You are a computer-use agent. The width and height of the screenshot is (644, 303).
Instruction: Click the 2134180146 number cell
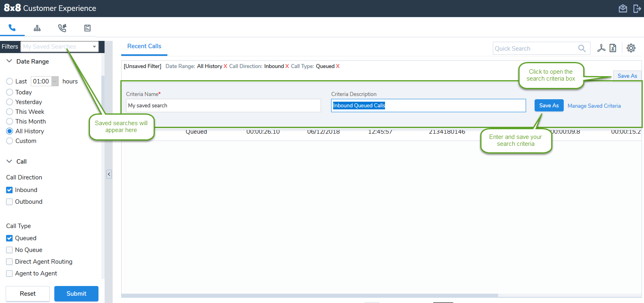tap(447, 132)
